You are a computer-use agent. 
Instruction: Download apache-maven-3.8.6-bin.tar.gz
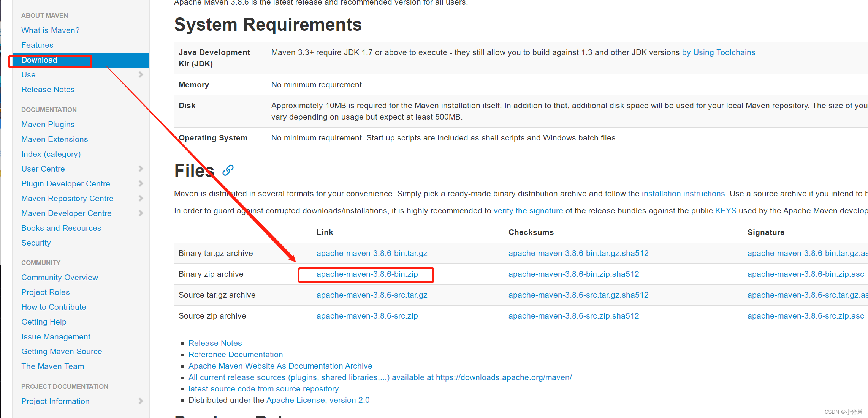[372, 253]
